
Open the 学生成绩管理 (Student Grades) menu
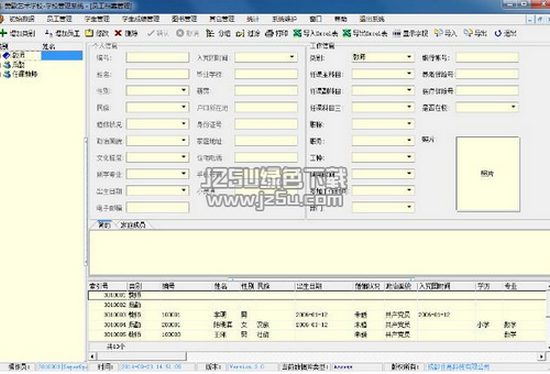141,19
